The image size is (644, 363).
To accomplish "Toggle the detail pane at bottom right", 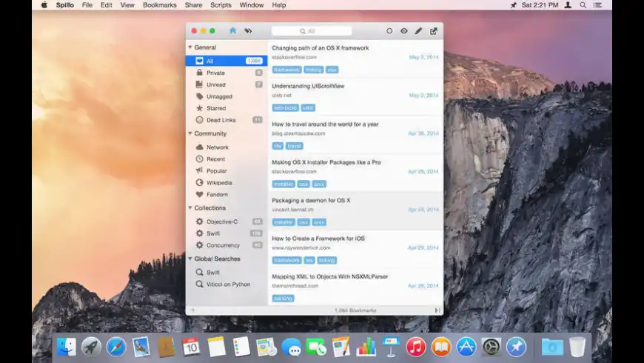I will point(437,310).
